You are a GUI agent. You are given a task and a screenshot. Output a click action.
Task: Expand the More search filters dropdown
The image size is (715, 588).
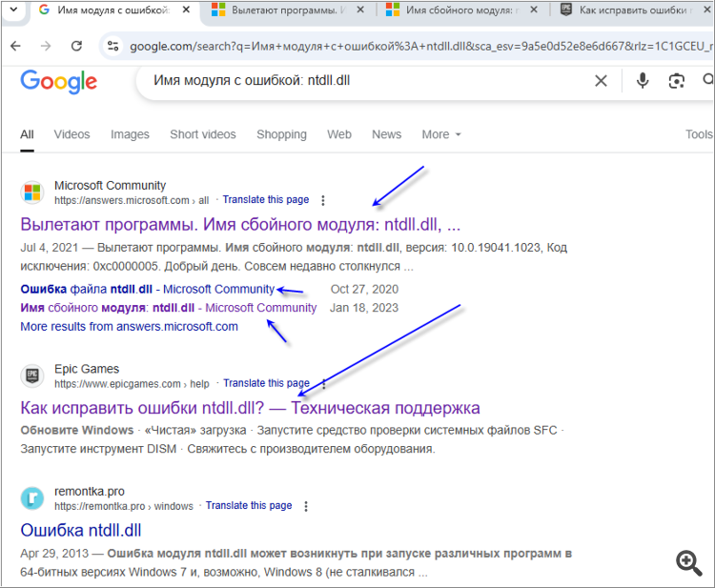(x=441, y=134)
